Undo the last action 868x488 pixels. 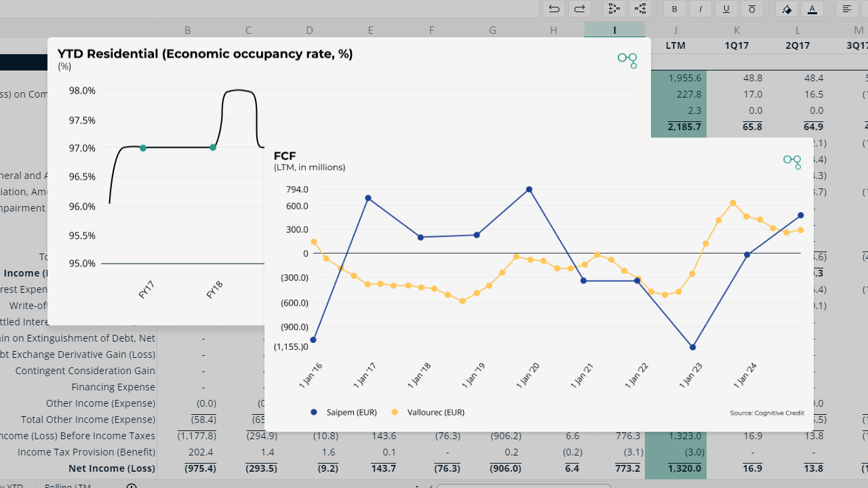[554, 9]
